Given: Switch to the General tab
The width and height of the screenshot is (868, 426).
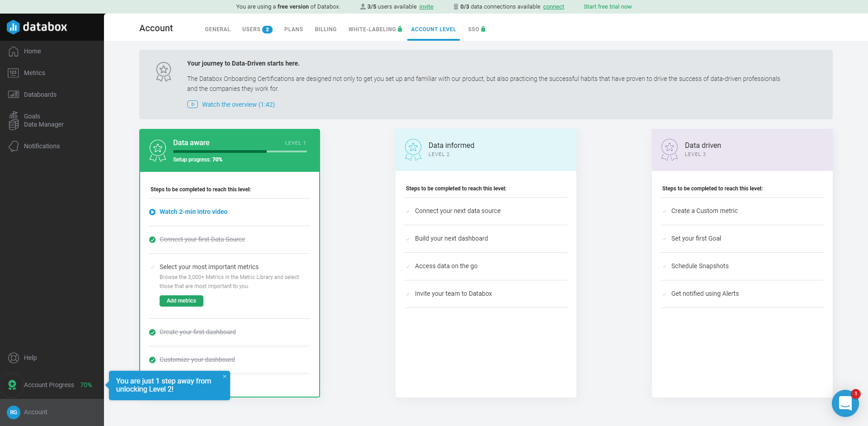Looking at the screenshot, I should 217,29.
